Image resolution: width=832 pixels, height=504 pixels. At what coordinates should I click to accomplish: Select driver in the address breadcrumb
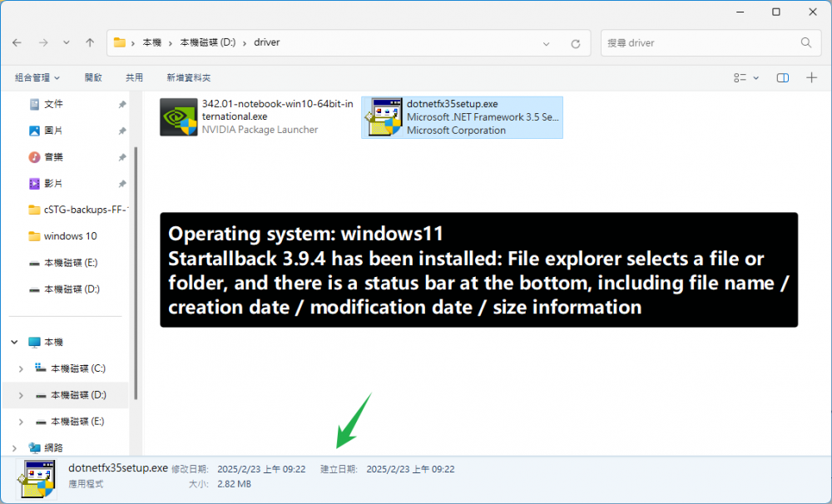pos(267,42)
